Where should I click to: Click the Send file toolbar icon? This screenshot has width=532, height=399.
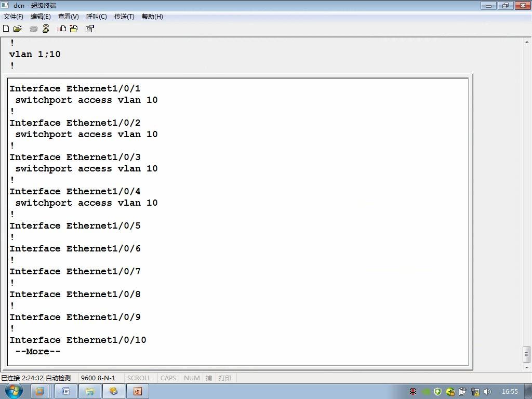(61, 29)
